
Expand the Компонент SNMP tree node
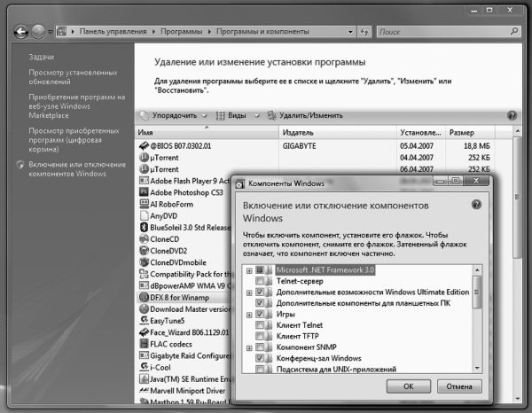[x=249, y=347]
